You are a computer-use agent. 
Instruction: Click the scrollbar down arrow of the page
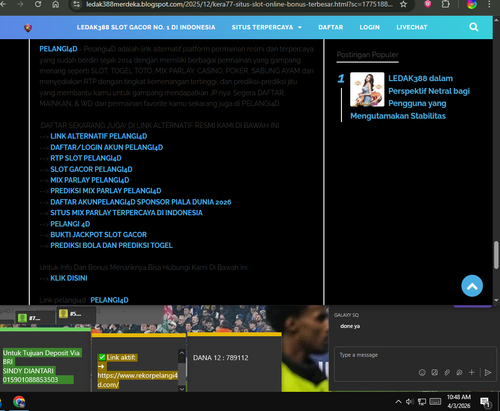point(496,300)
